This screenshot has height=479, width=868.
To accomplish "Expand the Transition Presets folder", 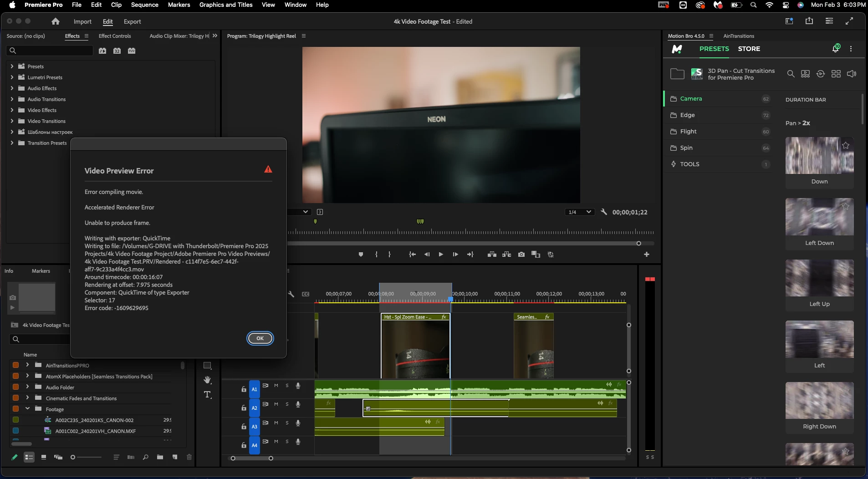I will pos(12,143).
